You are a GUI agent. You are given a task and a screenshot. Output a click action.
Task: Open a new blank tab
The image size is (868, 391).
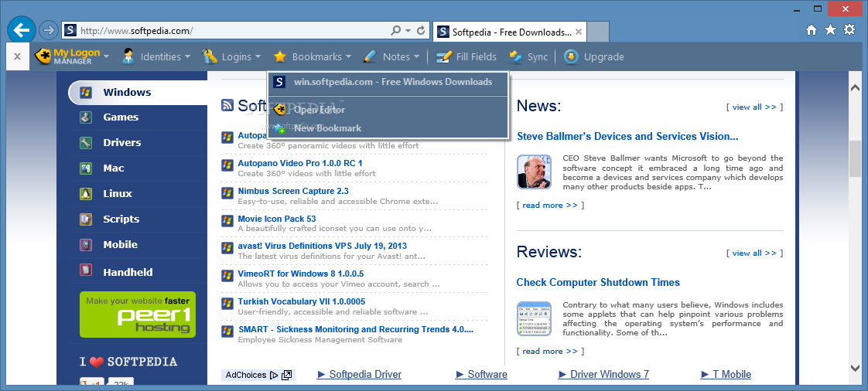click(598, 32)
